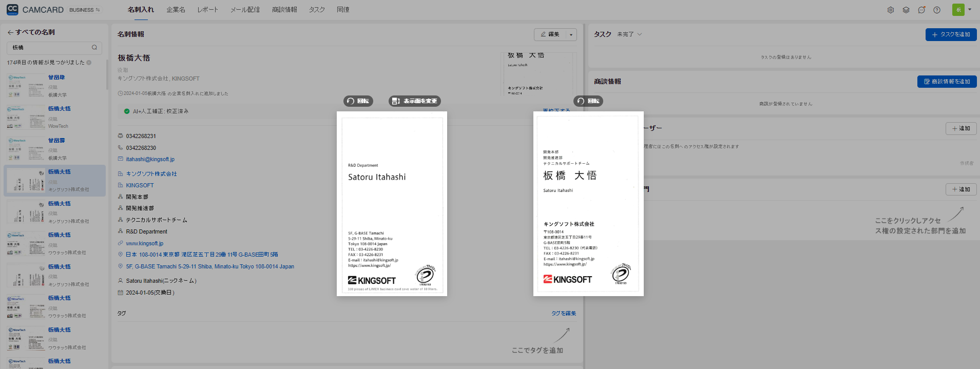Click the link icon beside www.kingsoft.jp
Screen dimensions: 980x369
(x=121, y=243)
